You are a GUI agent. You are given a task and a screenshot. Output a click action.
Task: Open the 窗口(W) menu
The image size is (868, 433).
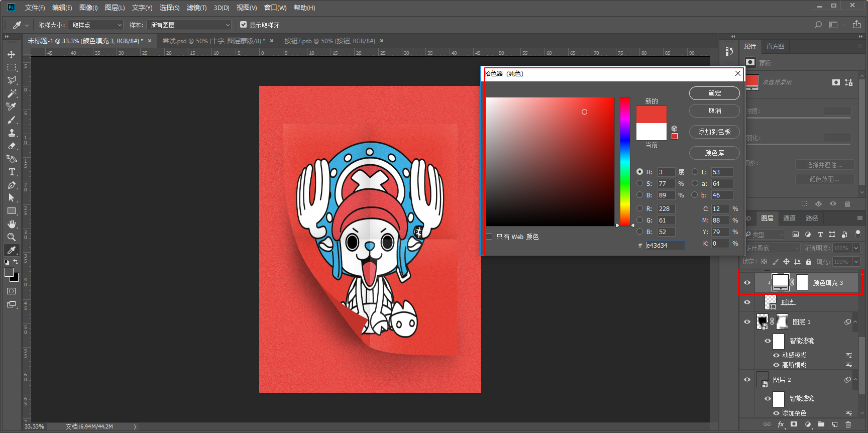[x=275, y=8]
